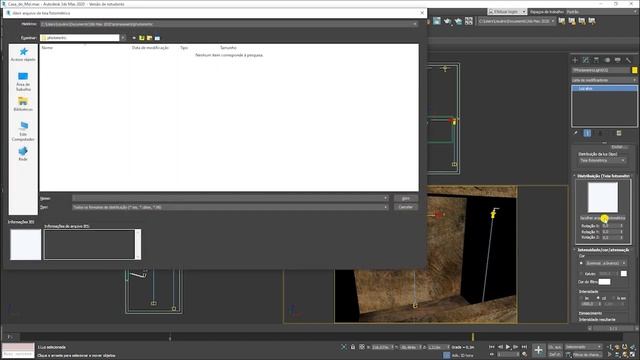Click the yellow object color swatch
The image size is (640, 360).
[x=635, y=70]
